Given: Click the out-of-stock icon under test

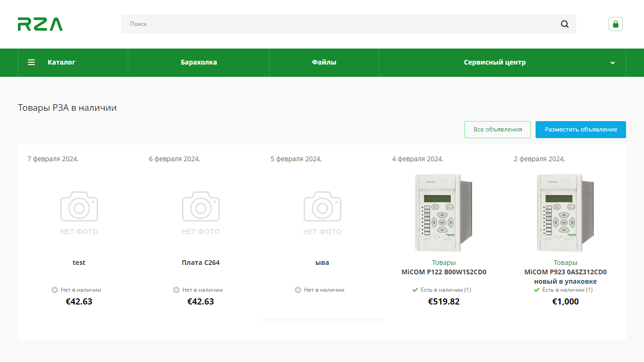Looking at the screenshot, I should 55,290.
